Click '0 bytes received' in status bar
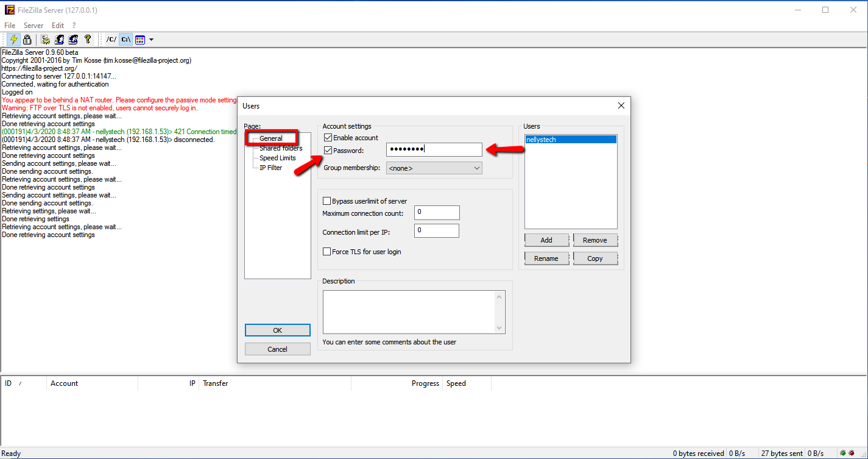The width and height of the screenshot is (868, 459). point(699,454)
